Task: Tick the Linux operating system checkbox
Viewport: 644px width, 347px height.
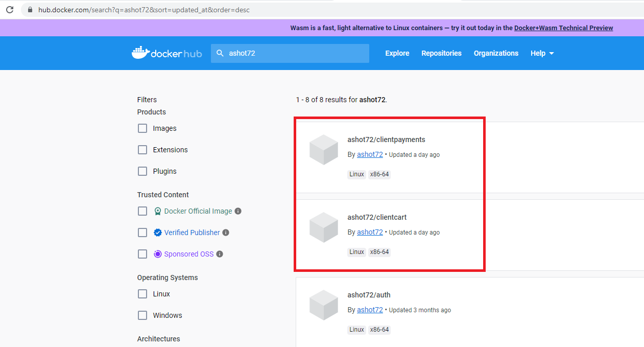Action: coord(142,294)
